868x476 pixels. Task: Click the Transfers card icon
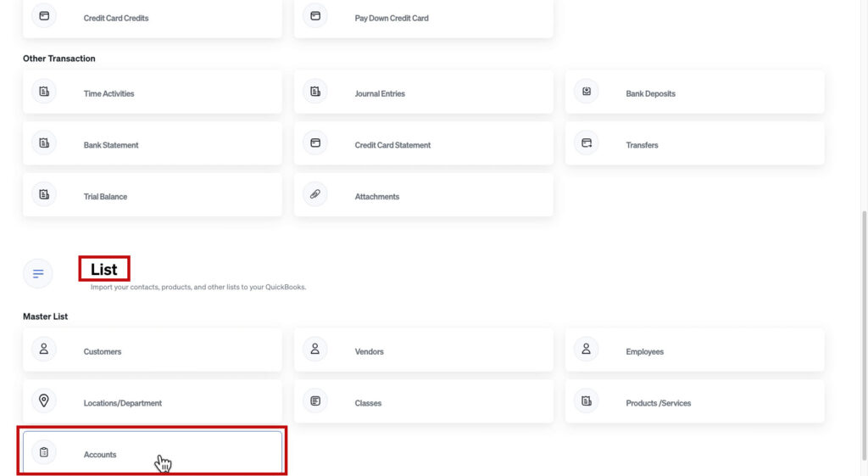click(587, 143)
